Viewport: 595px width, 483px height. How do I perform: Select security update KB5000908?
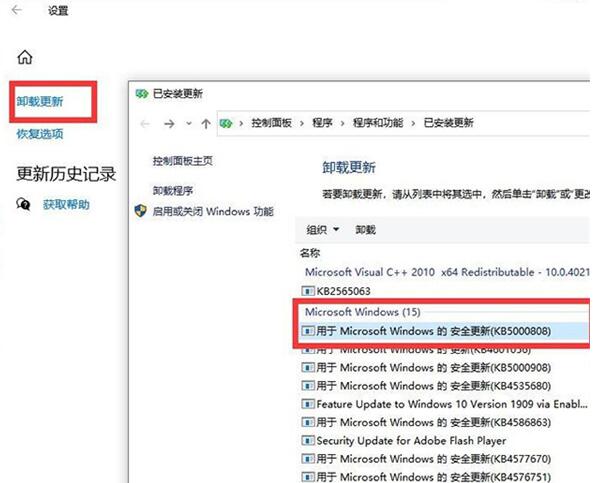coord(433,368)
